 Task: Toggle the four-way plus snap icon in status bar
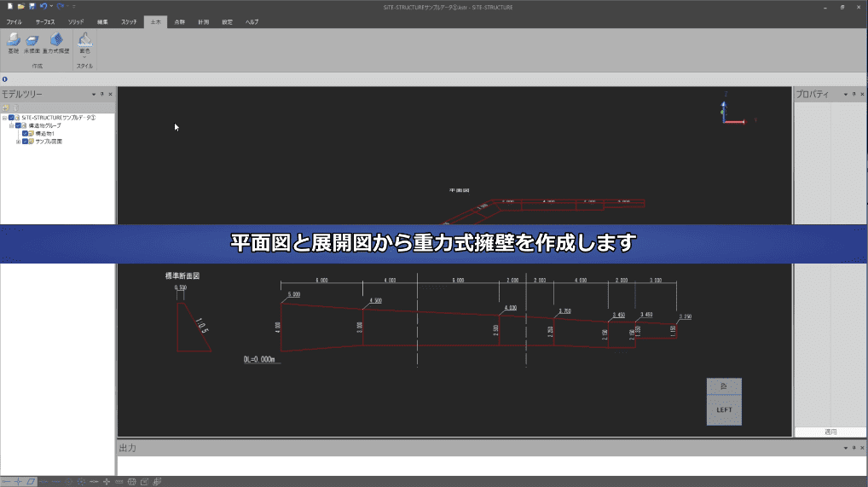pos(107,482)
